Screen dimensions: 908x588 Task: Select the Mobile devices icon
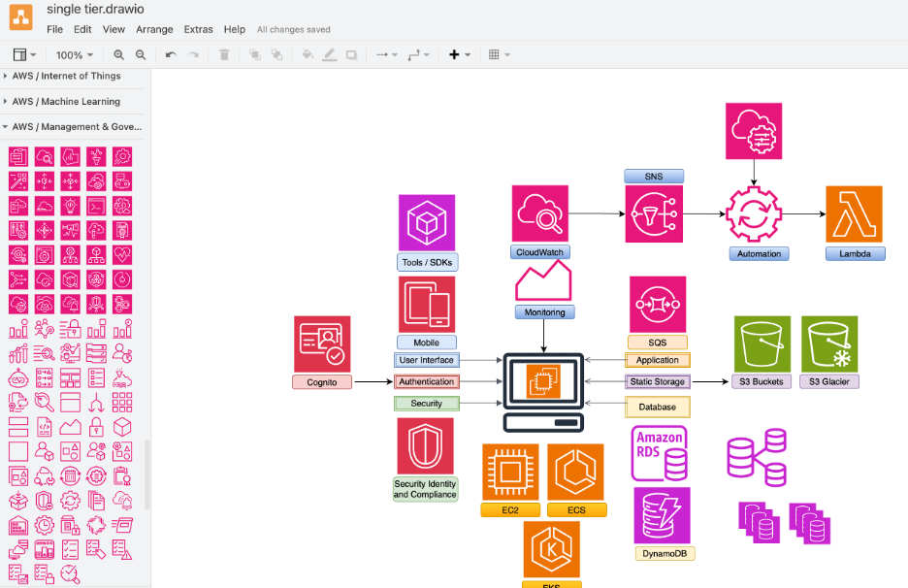[427, 304]
